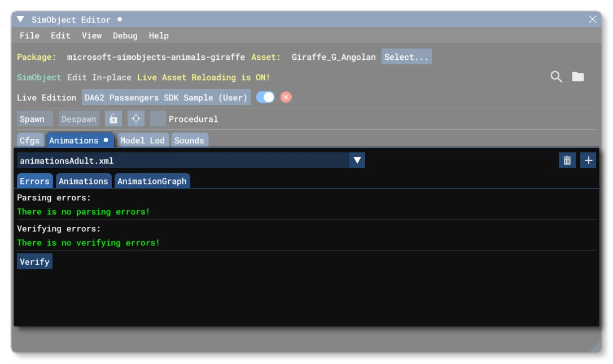
Task: Click the Select... asset button
Action: point(406,56)
